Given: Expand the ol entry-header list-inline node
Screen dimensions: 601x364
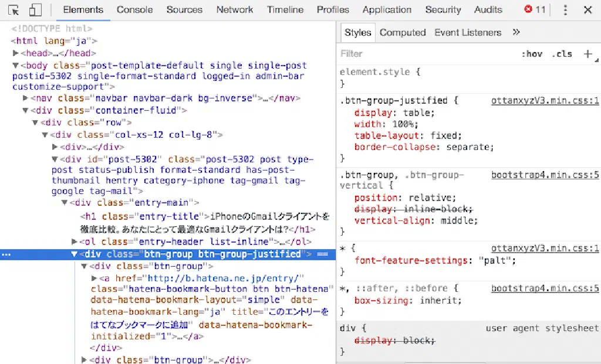Looking at the screenshot, I should tap(75, 241).
